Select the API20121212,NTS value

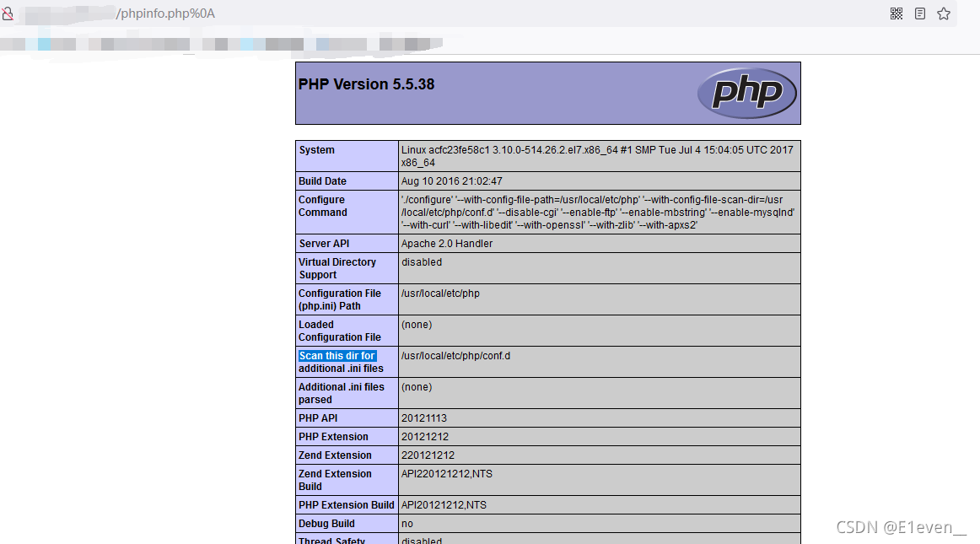point(444,507)
